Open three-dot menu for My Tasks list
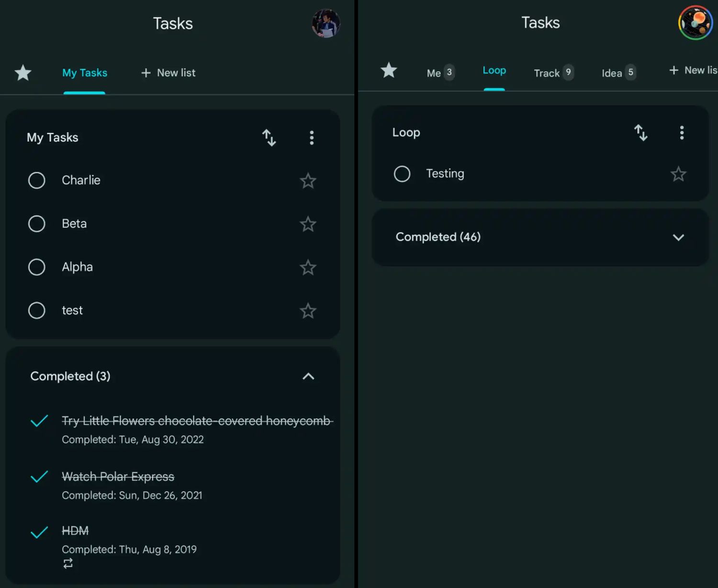Viewport: 718px width, 588px height. [312, 138]
